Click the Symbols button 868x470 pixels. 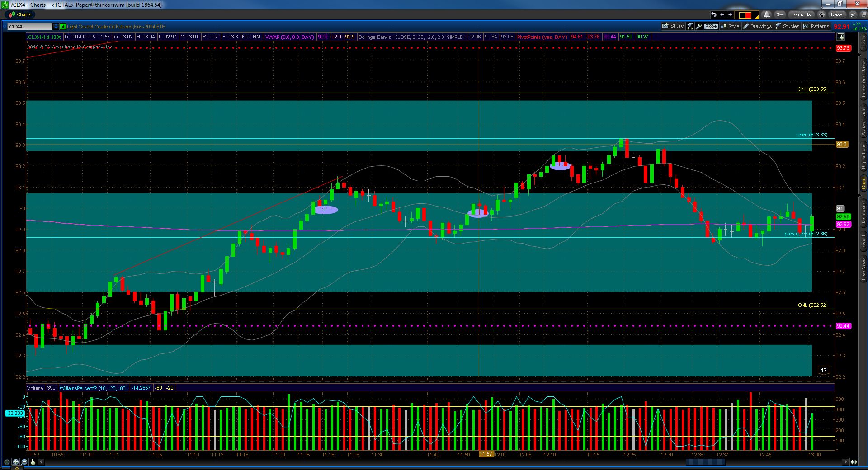[801, 14]
